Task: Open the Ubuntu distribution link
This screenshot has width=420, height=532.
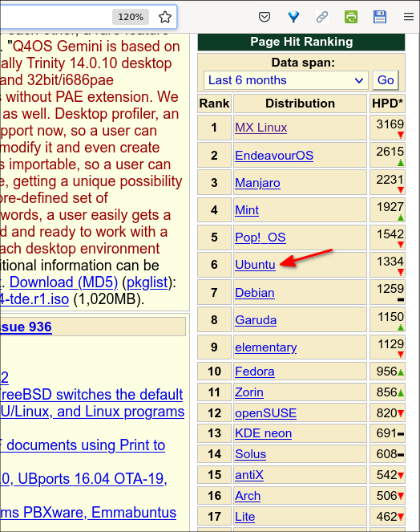Action: click(x=255, y=265)
